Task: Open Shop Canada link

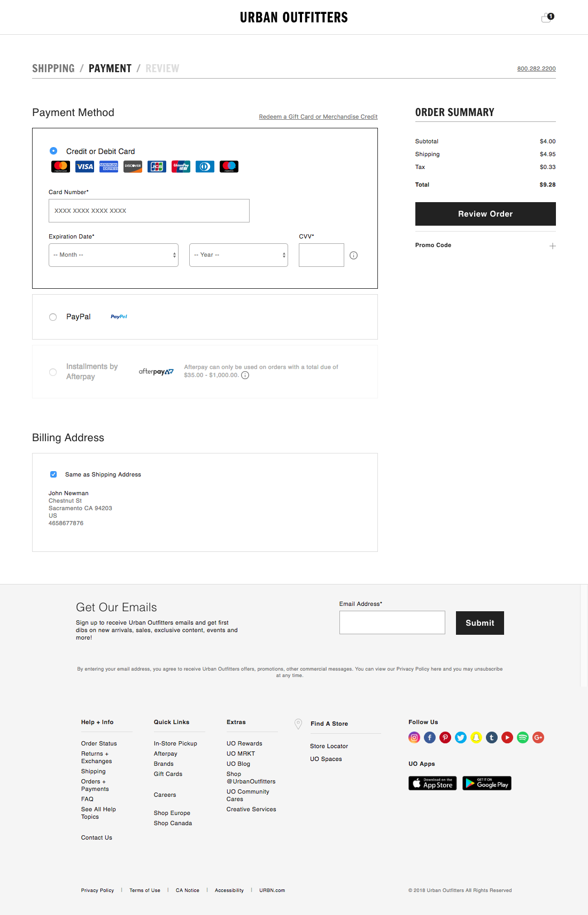Action: (x=173, y=823)
